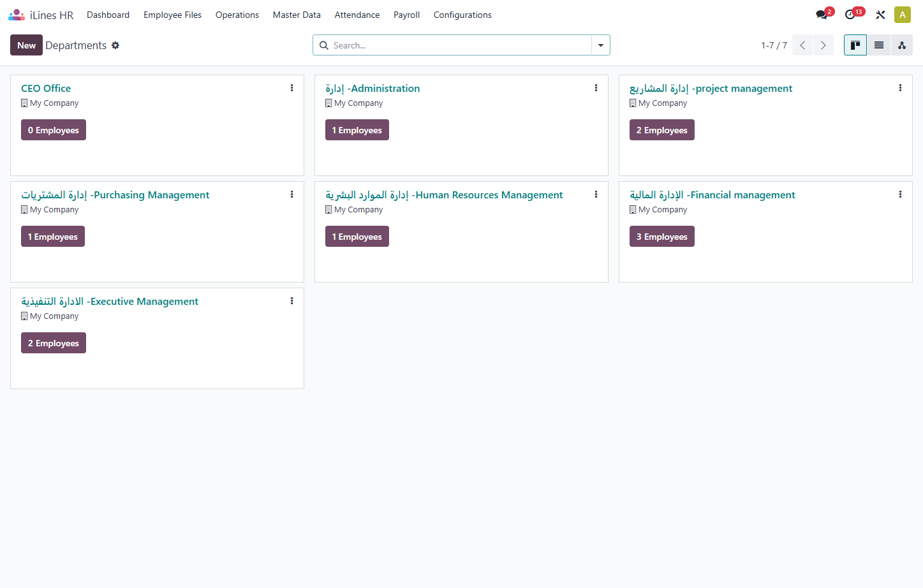Switch to list view
Image resolution: width=923 pixels, height=588 pixels.
click(x=879, y=45)
